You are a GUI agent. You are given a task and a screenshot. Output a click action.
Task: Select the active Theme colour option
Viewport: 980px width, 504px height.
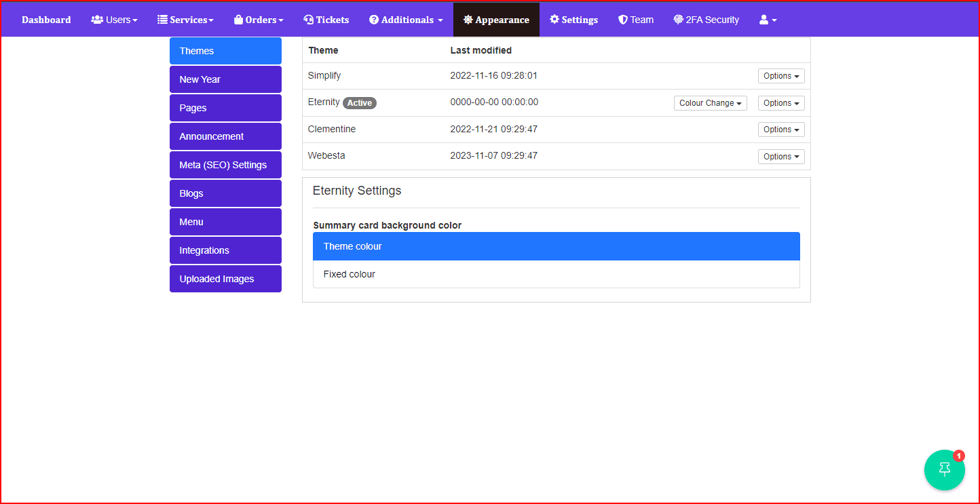click(x=352, y=246)
